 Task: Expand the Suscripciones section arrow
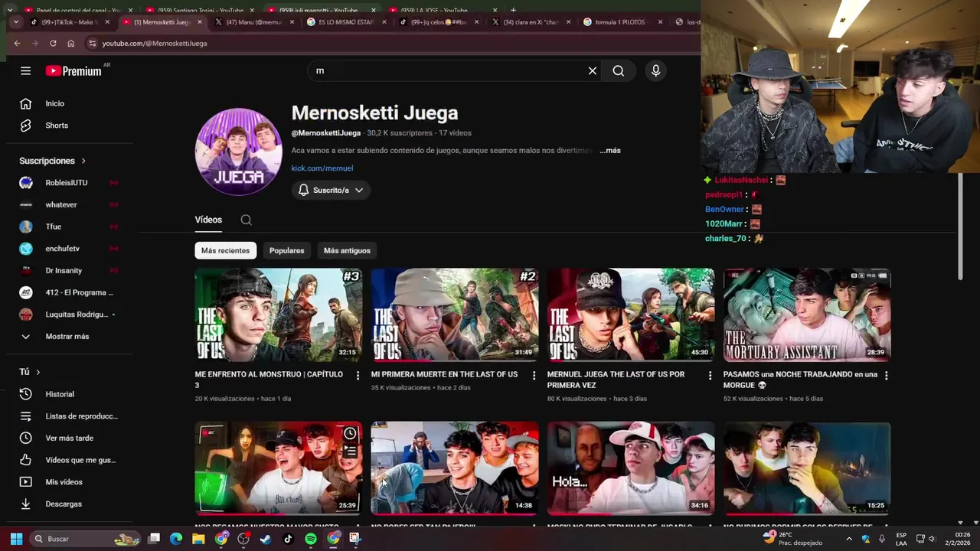(x=83, y=161)
